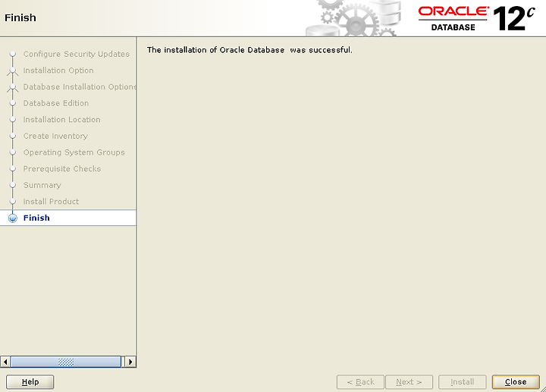Click the blue Finish step bullet icon
Image resolution: width=546 pixels, height=392 pixels.
click(x=13, y=218)
